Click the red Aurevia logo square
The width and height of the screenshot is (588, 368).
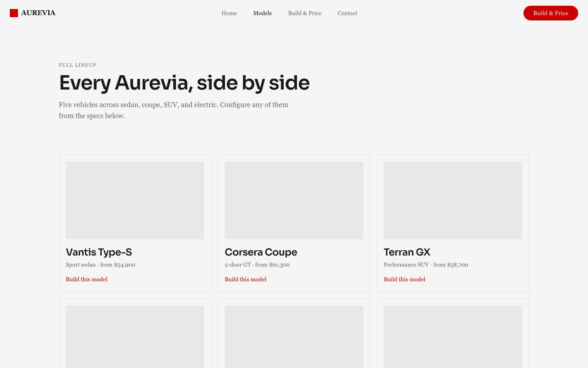[14, 13]
